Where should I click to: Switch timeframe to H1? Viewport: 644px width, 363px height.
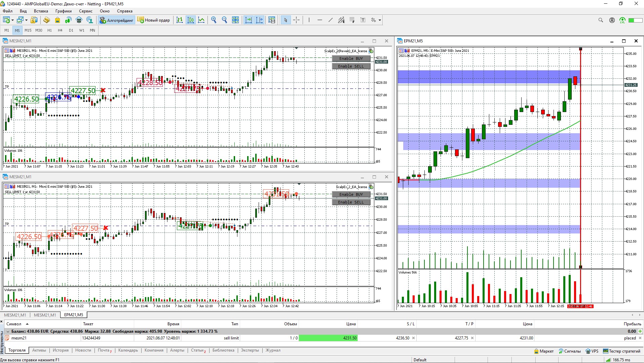49,30
